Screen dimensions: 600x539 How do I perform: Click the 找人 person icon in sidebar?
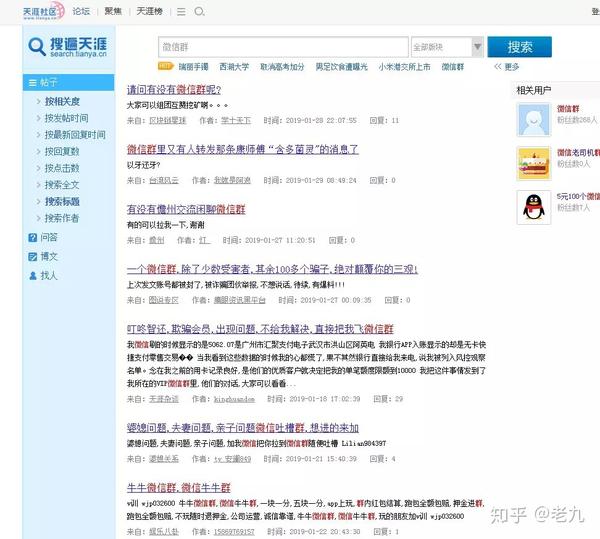pos(33,276)
